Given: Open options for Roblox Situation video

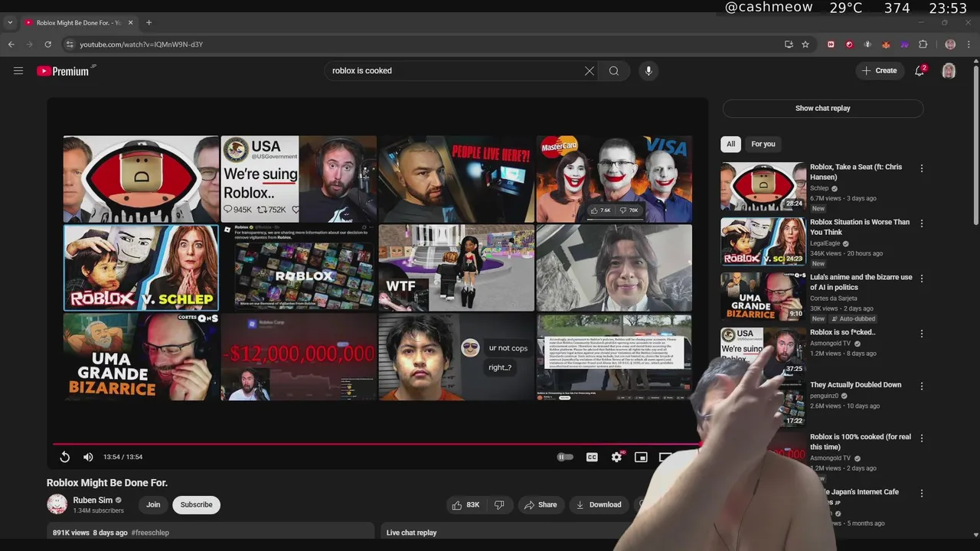Looking at the screenshot, I should pos(922,223).
